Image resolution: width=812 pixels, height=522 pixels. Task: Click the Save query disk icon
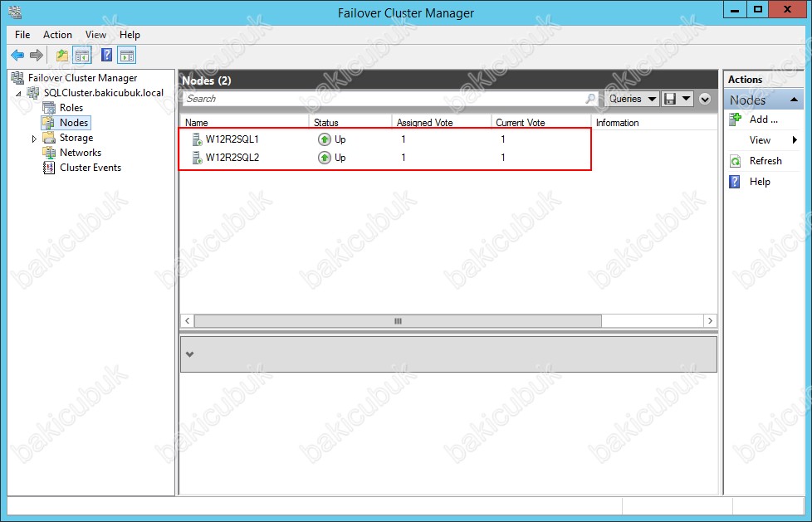point(669,99)
